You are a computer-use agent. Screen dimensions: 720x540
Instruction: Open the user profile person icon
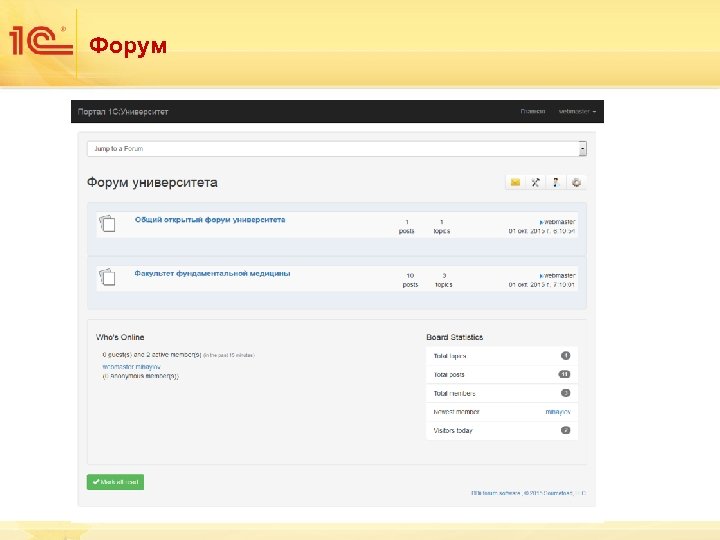click(x=556, y=182)
